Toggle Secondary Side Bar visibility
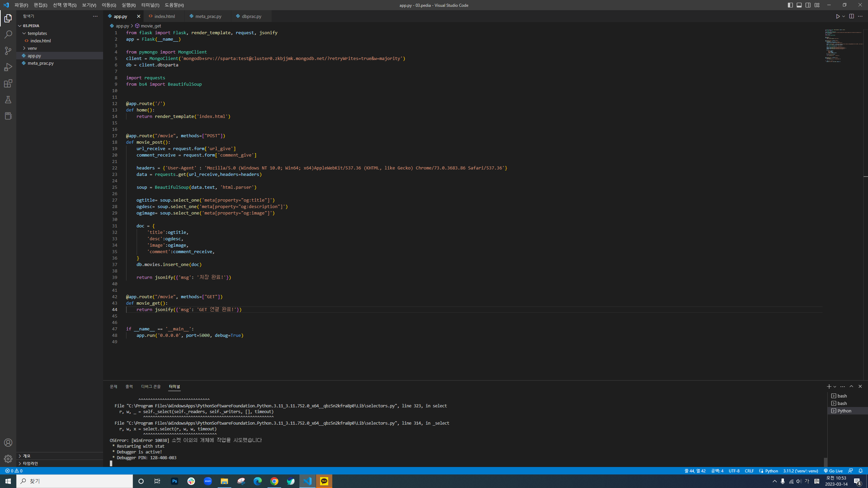The height and width of the screenshot is (488, 868). pos(808,5)
